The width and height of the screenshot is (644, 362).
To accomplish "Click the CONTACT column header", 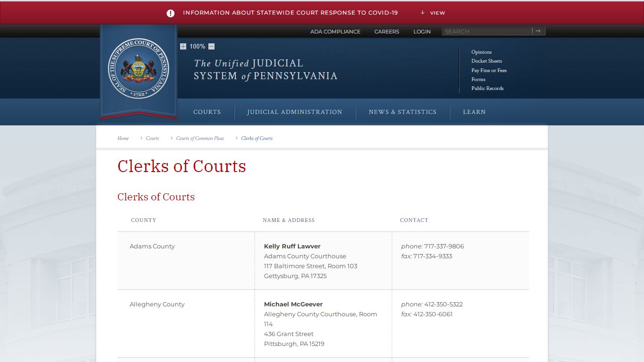I will [414, 220].
